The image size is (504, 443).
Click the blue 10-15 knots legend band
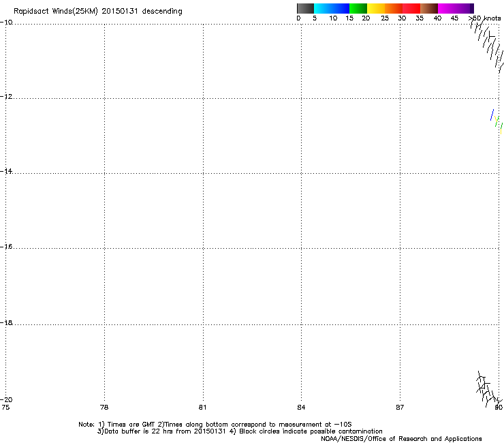(x=341, y=8)
